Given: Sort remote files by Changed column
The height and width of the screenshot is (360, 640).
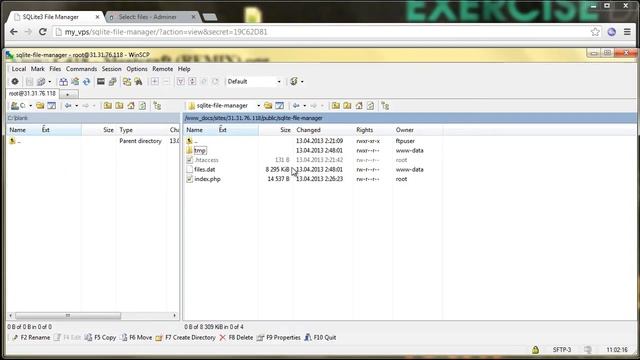Looking at the screenshot, I should tap(309, 130).
